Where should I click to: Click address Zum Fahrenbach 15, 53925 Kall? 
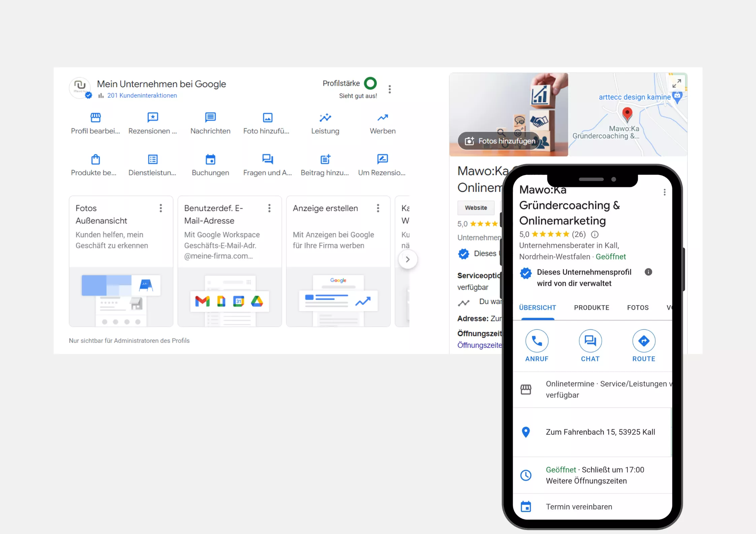pos(600,432)
